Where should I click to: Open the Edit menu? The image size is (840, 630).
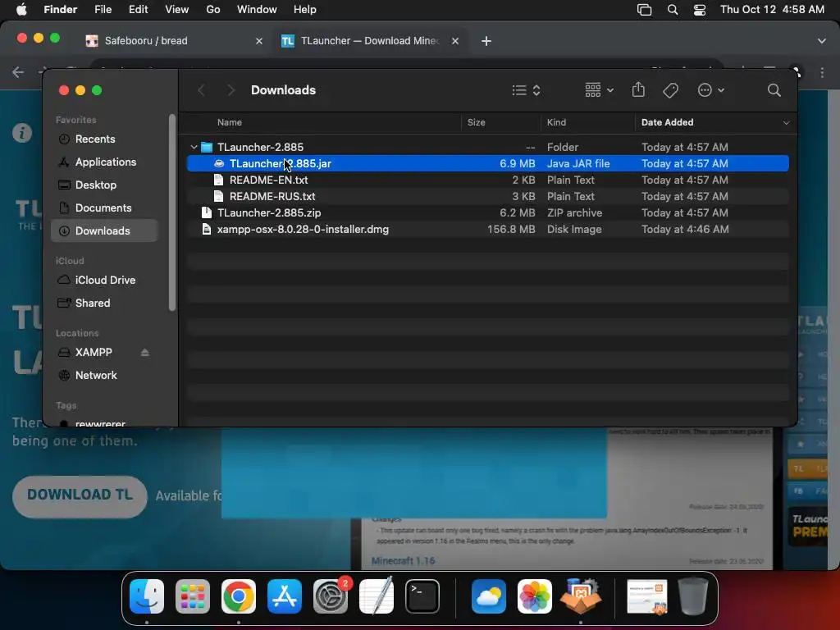(x=138, y=10)
